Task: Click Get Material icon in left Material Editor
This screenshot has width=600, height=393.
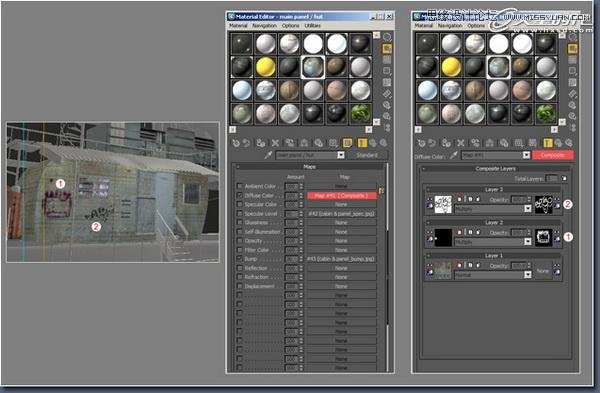Action: 236,143
